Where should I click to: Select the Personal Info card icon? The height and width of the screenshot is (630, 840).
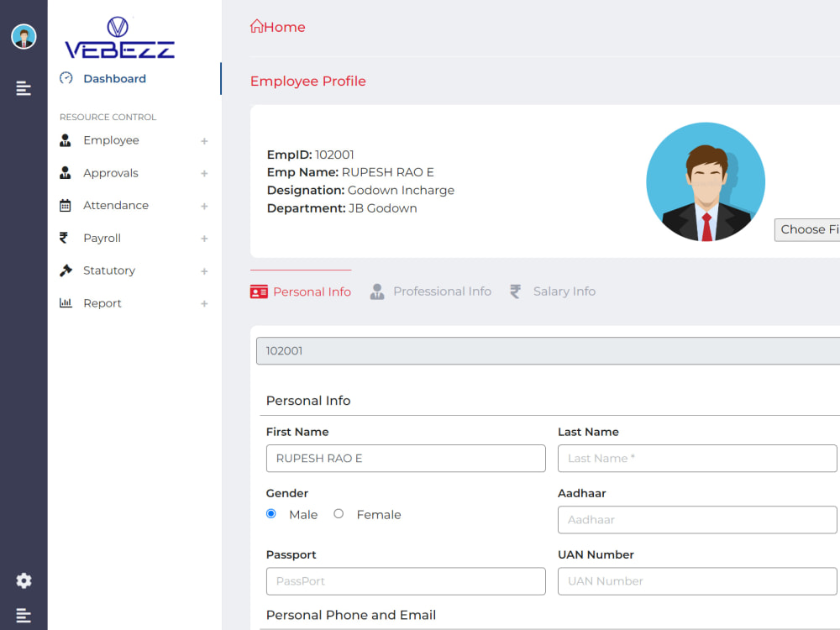259,291
